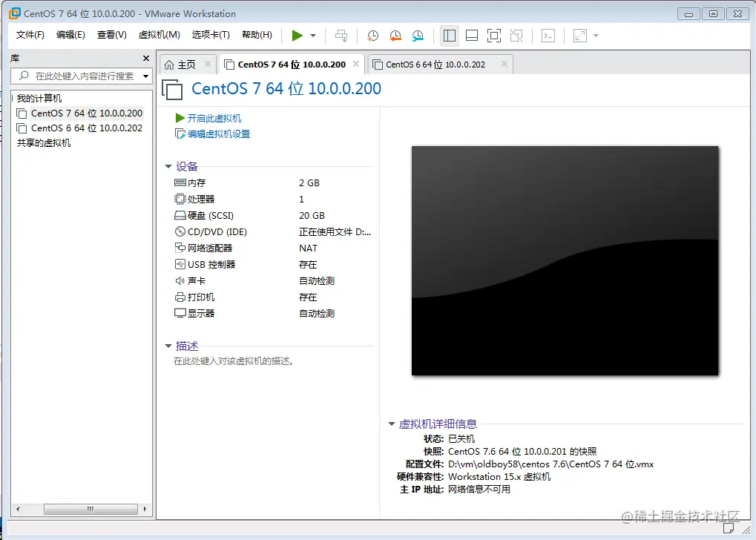Close the 库 library panel
The image size is (756, 540).
point(146,59)
